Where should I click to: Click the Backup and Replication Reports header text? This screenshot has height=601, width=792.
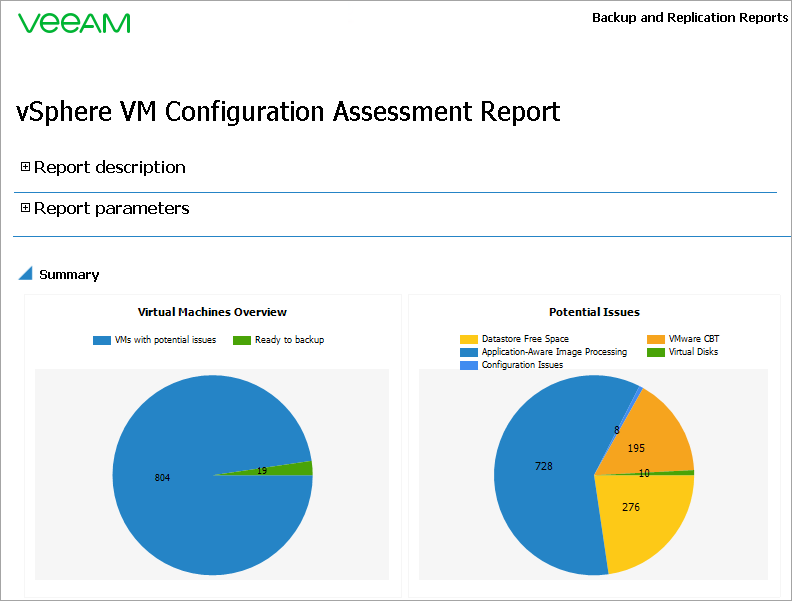(690, 18)
